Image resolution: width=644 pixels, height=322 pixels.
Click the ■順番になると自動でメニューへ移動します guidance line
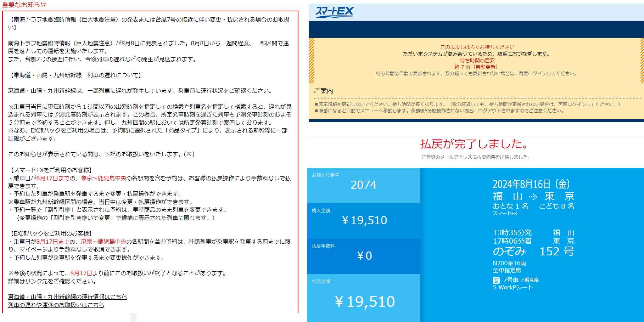pos(439,111)
